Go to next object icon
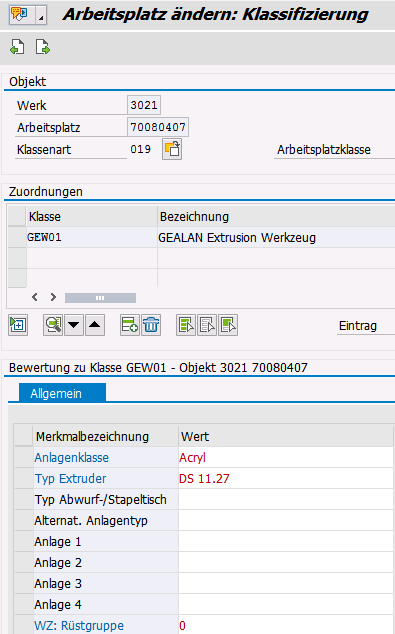Image resolution: width=395 pixels, height=634 pixels. tap(43, 47)
